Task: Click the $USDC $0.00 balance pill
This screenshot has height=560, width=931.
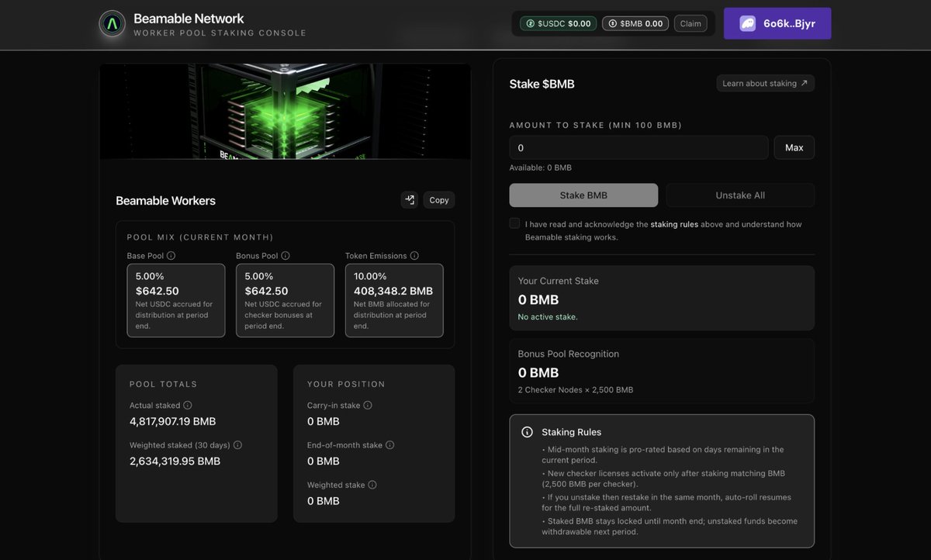Action: [x=559, y=23]
